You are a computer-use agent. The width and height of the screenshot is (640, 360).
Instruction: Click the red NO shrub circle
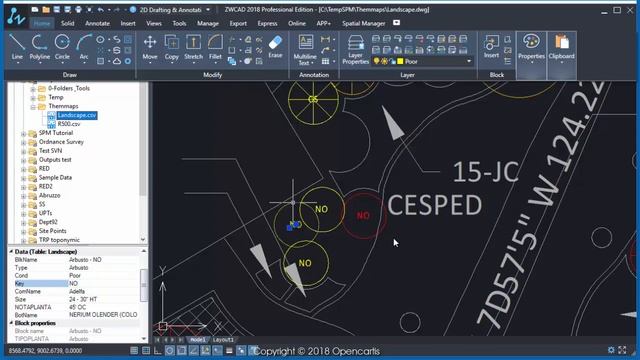click(x=363, y=216)
